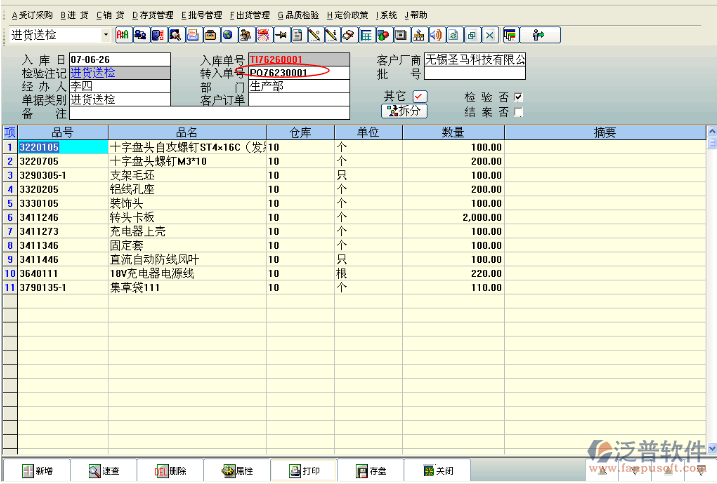Click the 打印 (Print) button
The height and width of the screenshot is (484, 717).
pyautogui.click(x=303, y=470)
